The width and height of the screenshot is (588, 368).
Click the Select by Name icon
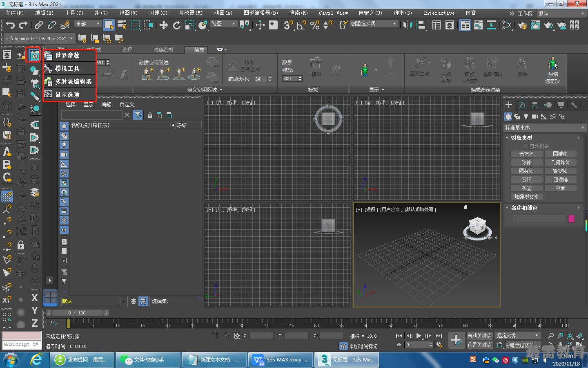(x=122, y=25)
